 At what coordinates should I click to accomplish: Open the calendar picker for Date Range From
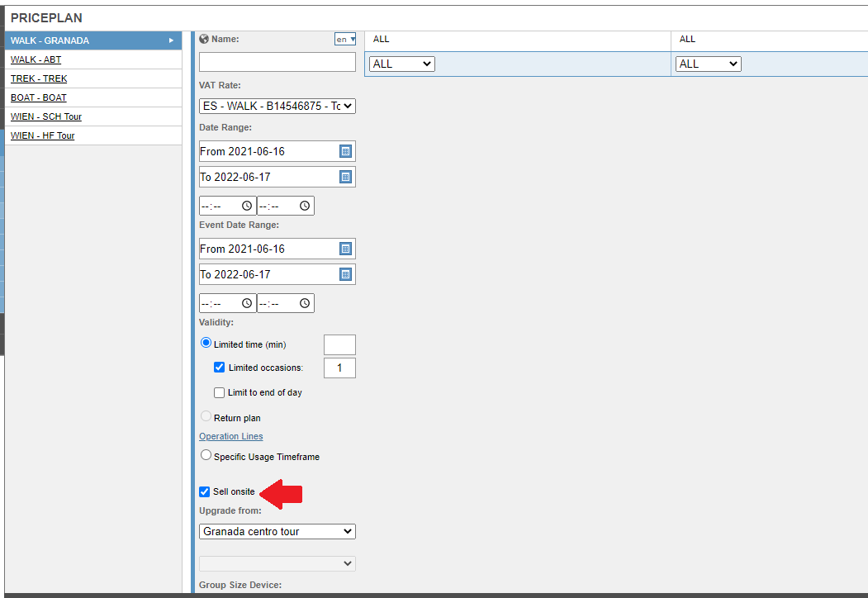pyautogui.click(x=346, y=150)
